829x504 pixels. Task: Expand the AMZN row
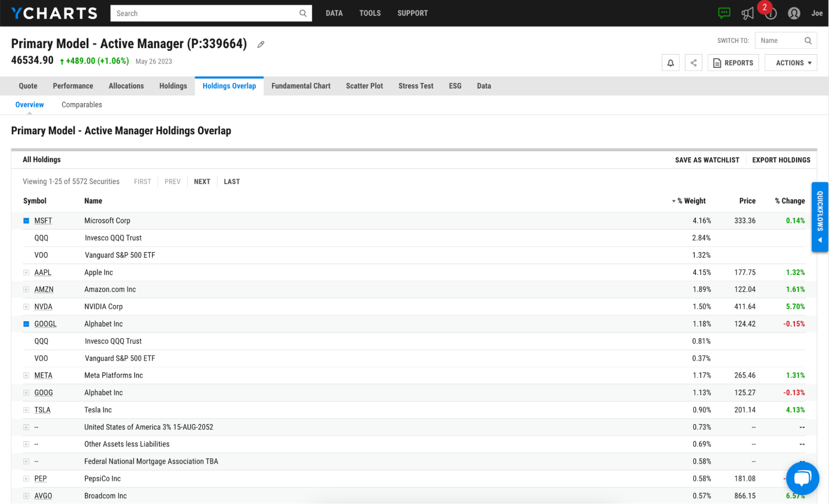pos(26,290)
